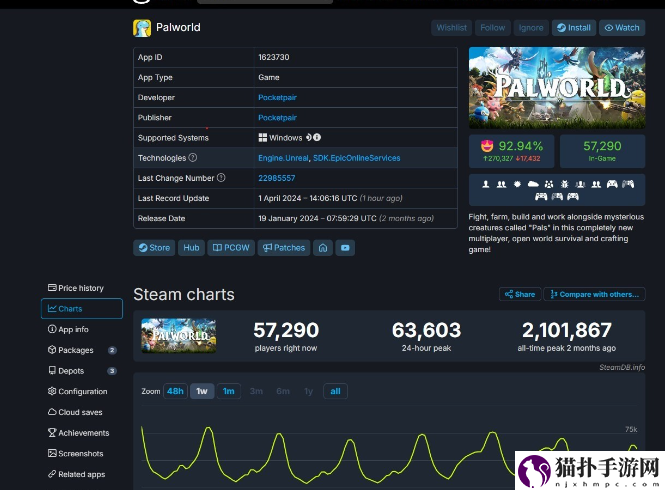Click the YouTube video icon button
The height and width of the screenshot is (490, 665).
point(345,248)
